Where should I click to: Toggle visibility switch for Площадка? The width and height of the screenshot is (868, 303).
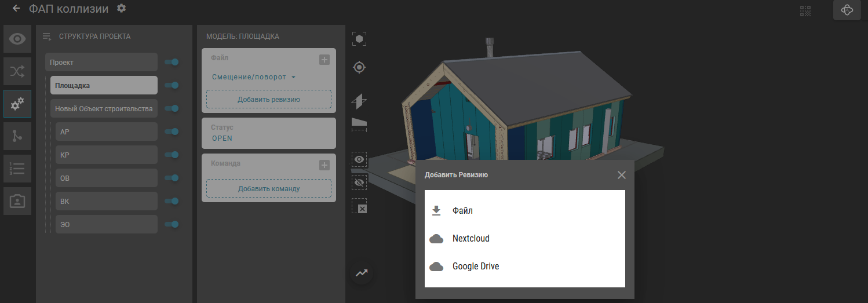click(172, 85)
